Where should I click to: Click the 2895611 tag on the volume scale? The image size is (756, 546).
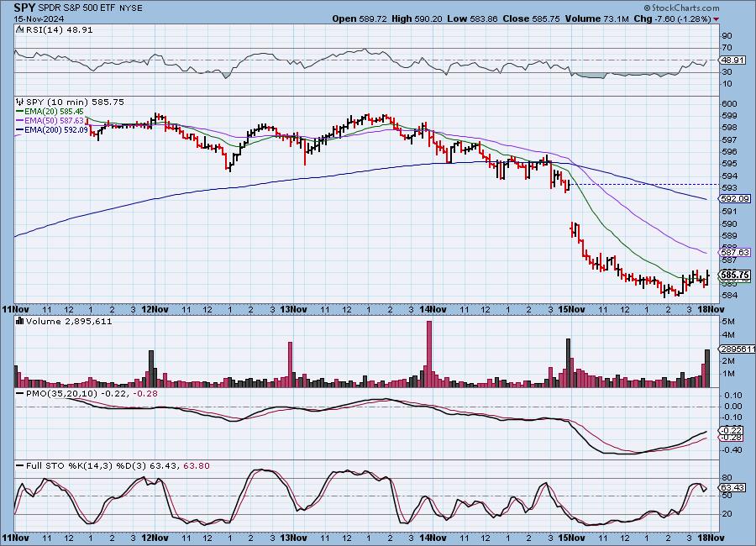coord(738,349)
